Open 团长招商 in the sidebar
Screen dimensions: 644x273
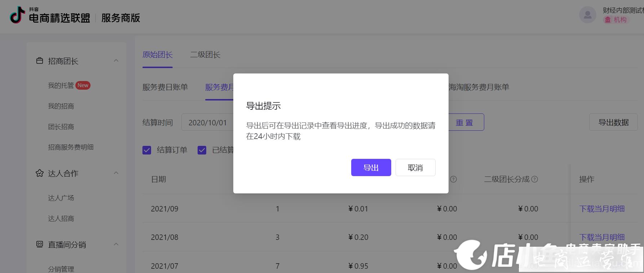pyautogui.click(x=61, y=127)
